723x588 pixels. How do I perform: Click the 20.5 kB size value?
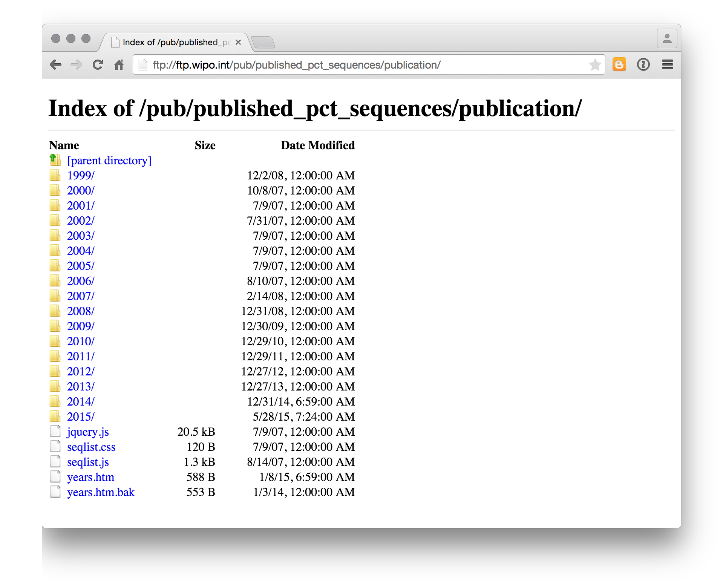(x=196, y=432)
